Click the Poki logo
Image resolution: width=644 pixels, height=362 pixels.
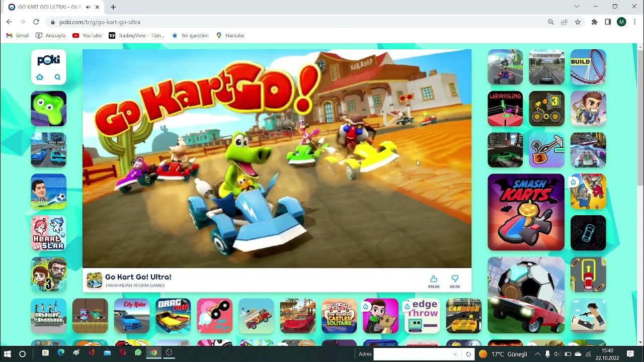coord(49,60)
